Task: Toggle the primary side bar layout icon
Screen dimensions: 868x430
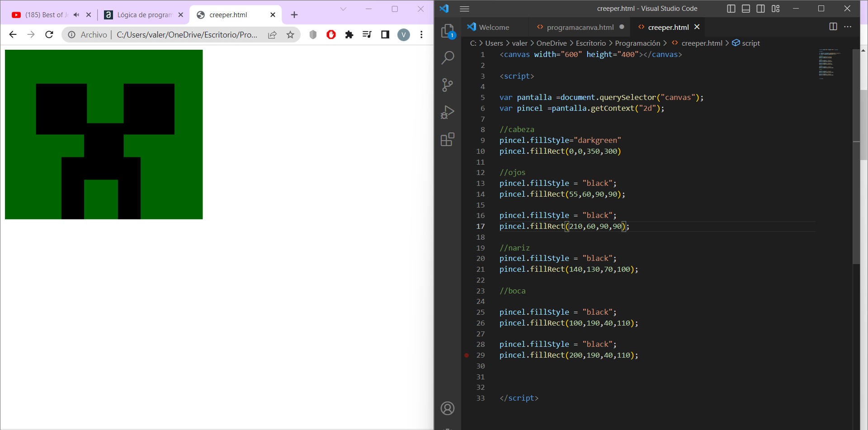Action: point(731,9)
